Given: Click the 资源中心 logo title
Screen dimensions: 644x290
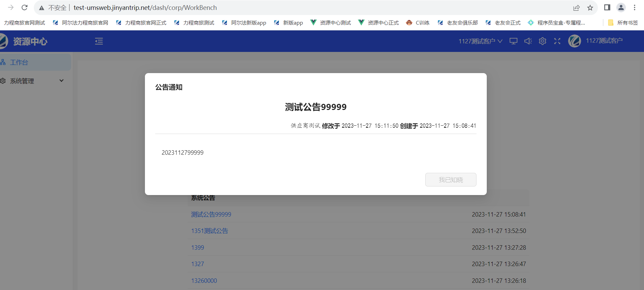Looking at the screenshot, I should (30, 41).
